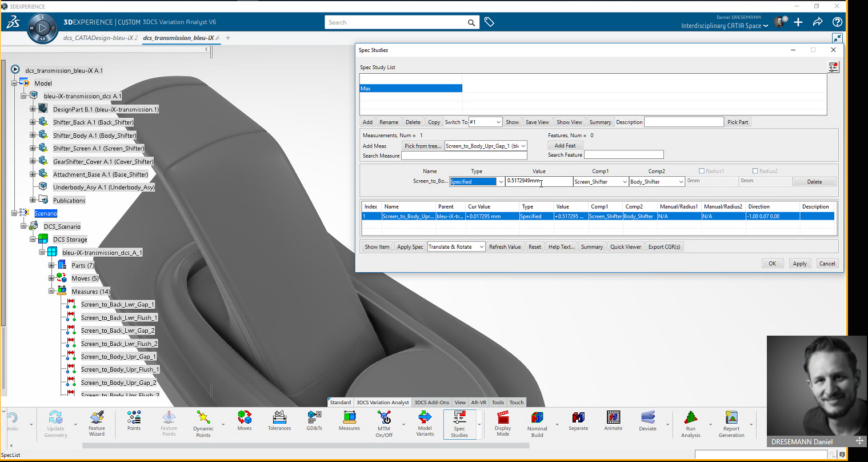
Task: Switch to the Tools tab
Action: click(498, 403)
